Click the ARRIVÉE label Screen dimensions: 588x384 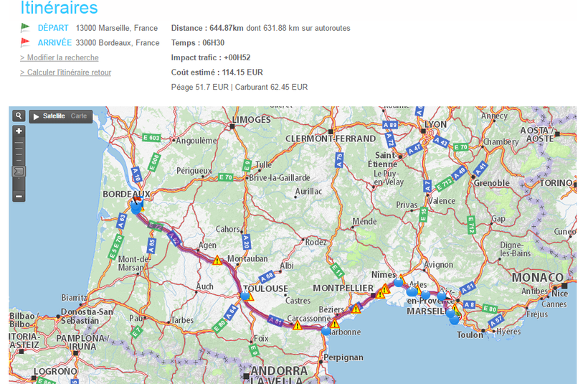point(54,43)
